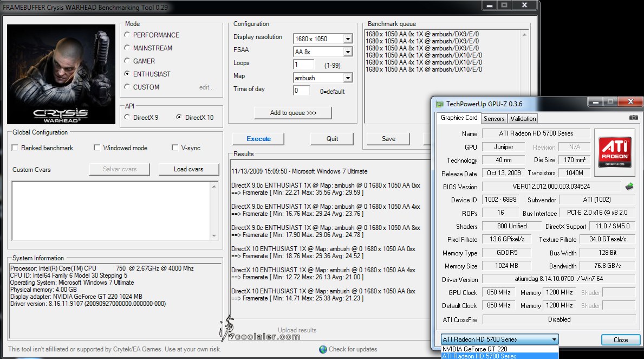Screen dimensions: 644x359
Task: Select MAINSTREAM mode
Action: (x=127, y=48)
